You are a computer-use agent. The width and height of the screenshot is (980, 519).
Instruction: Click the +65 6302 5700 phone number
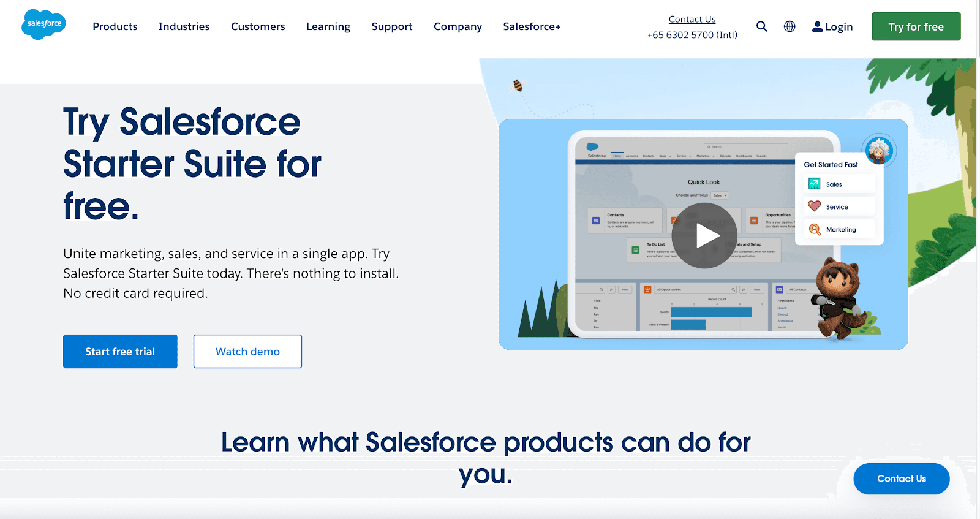[692, 35]
